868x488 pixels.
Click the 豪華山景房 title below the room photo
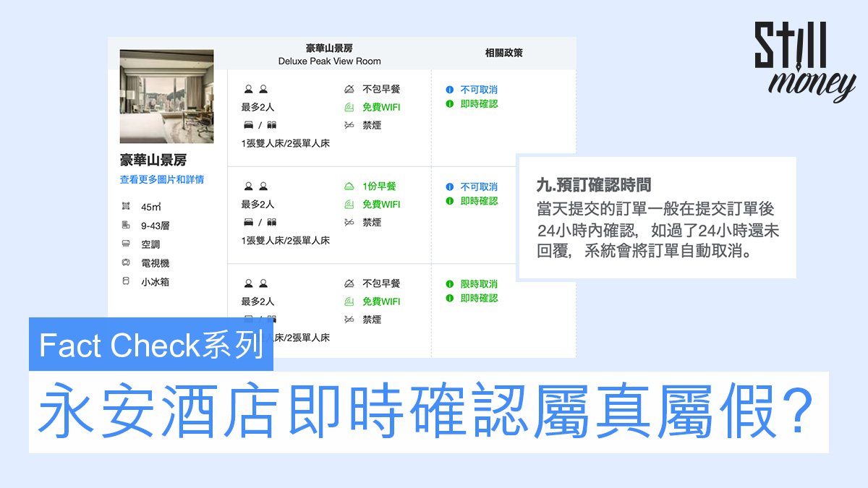pos(153,160)
